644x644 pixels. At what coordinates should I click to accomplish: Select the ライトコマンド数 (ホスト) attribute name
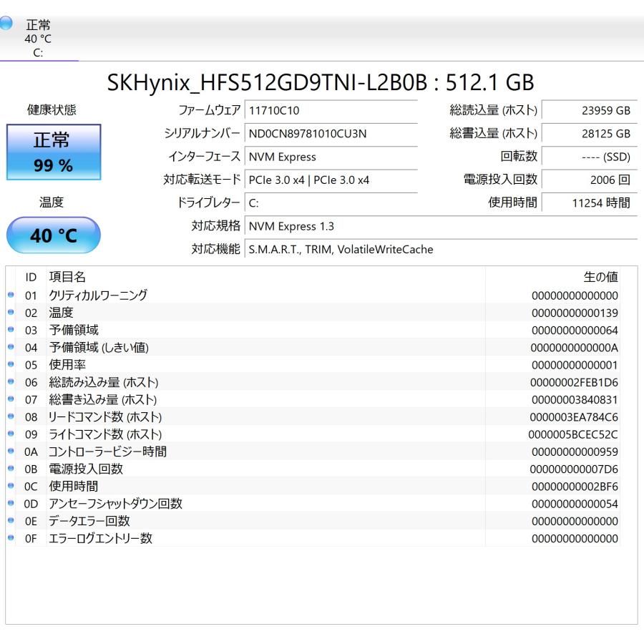tap(105, 434)
